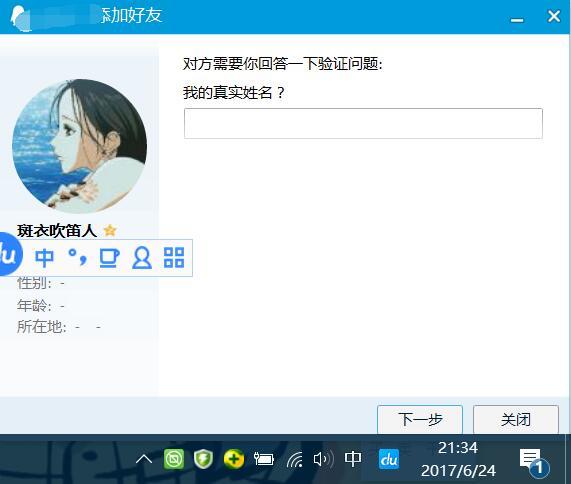Click the 关闭 button
Screen dimensions: 571x484
(516, 419)
